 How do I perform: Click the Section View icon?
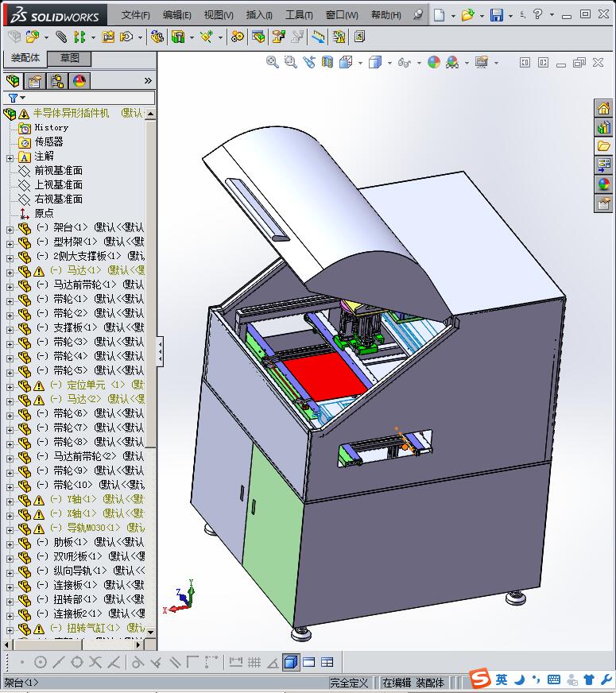[327, 62]
